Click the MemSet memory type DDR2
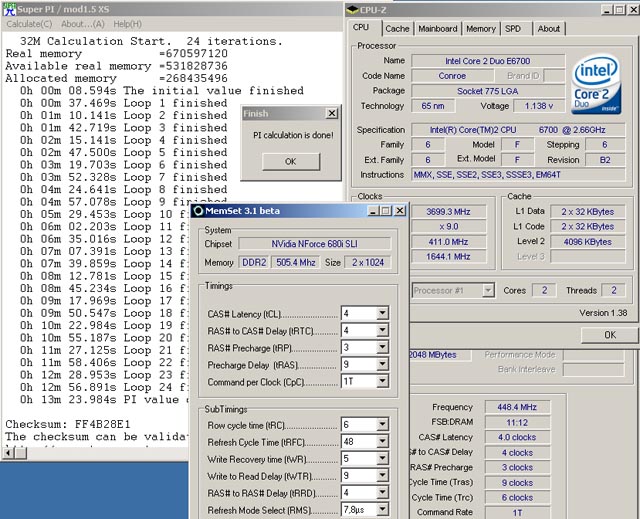 (x=254, y=262)
